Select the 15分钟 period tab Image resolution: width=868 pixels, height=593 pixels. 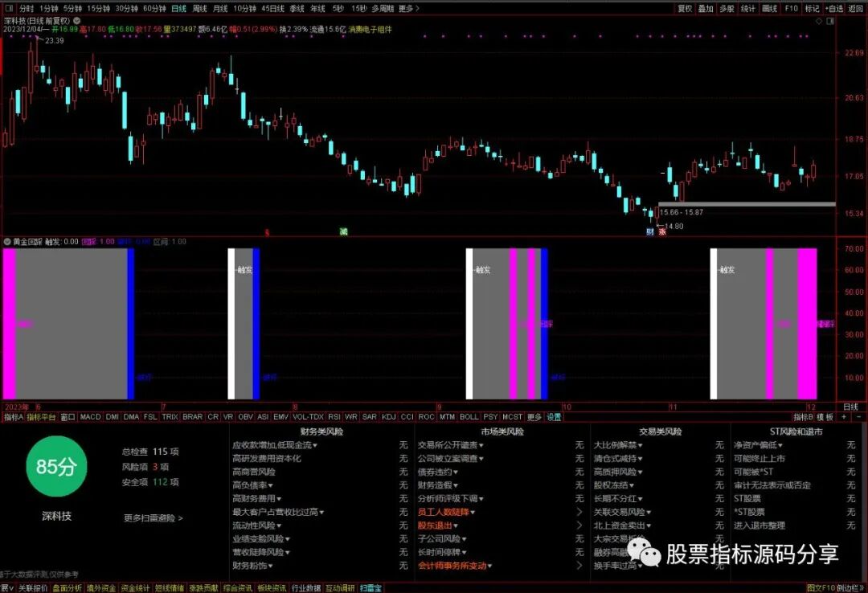coord(99,8)
